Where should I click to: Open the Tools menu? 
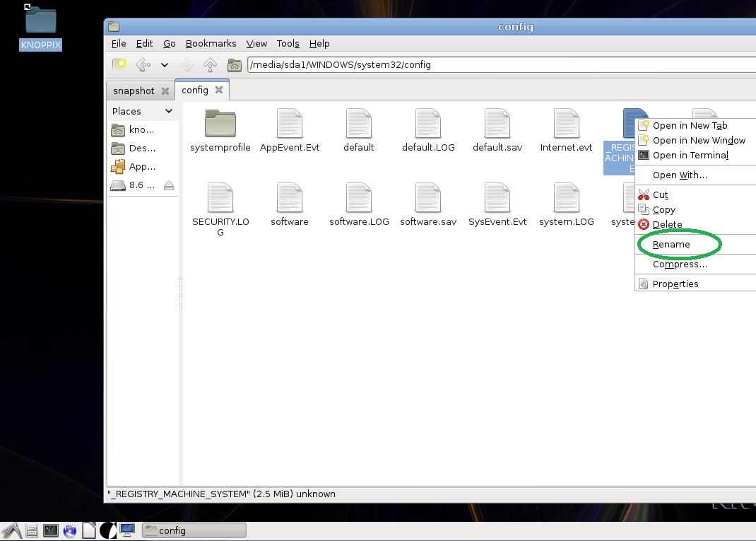tap(288, 43)
